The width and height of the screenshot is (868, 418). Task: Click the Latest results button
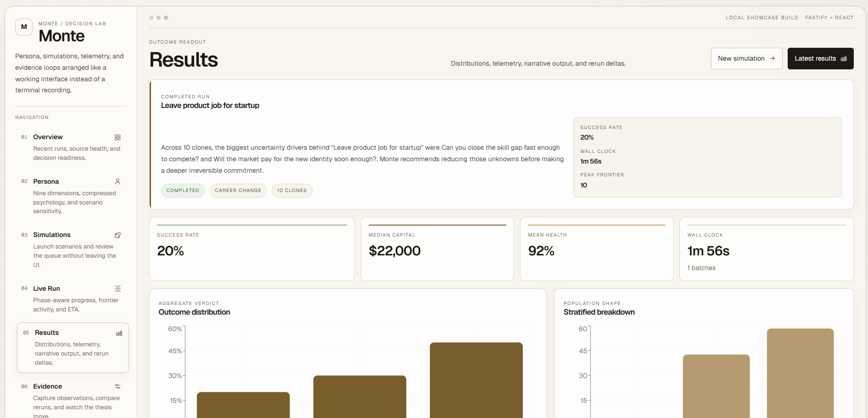(820, 59)
